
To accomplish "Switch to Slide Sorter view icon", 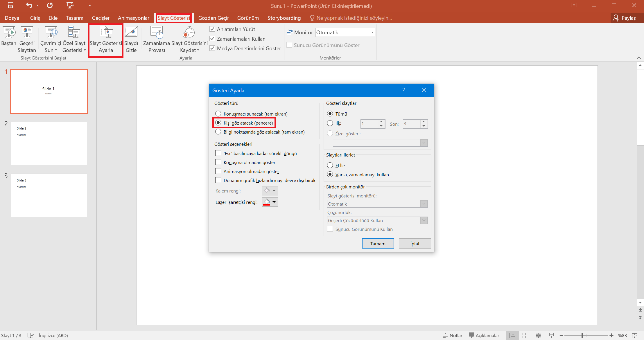I will 525,335.
